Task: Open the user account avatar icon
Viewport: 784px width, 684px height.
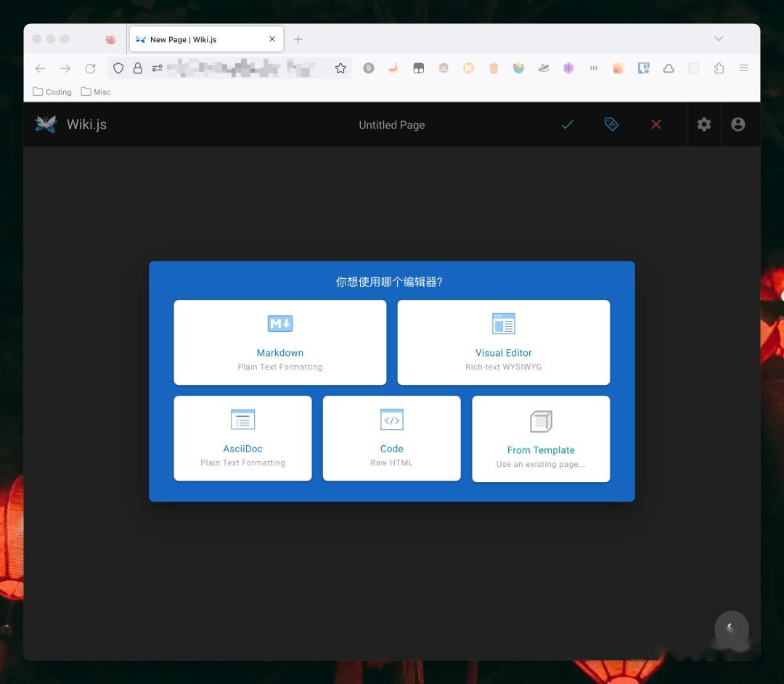Action: pos(738,124)
